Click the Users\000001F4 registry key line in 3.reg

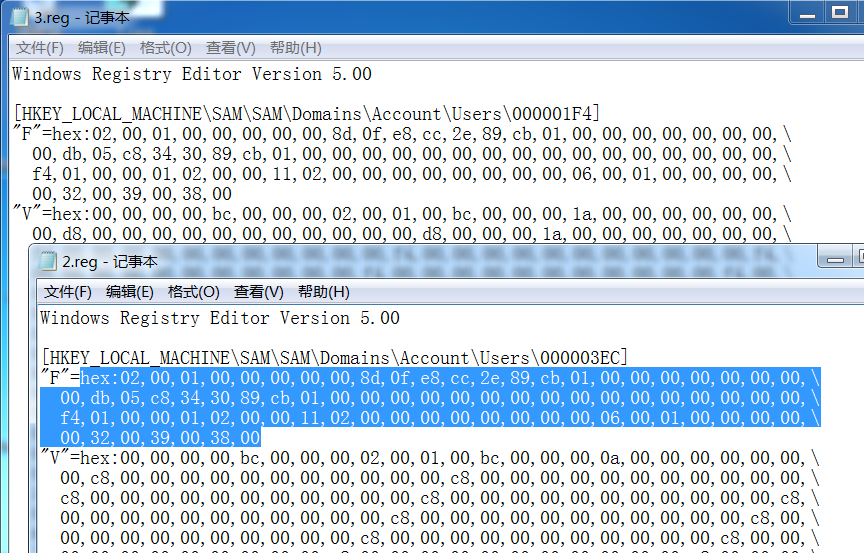pos(306,114)
